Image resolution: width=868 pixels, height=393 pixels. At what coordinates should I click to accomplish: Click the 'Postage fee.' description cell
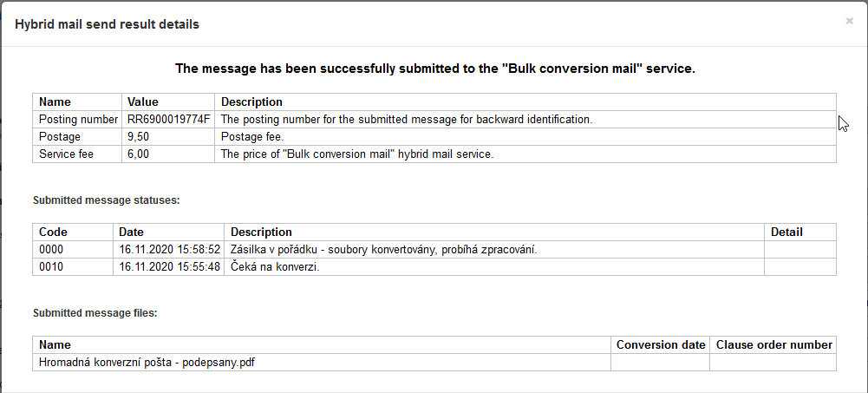click(252, 137)
